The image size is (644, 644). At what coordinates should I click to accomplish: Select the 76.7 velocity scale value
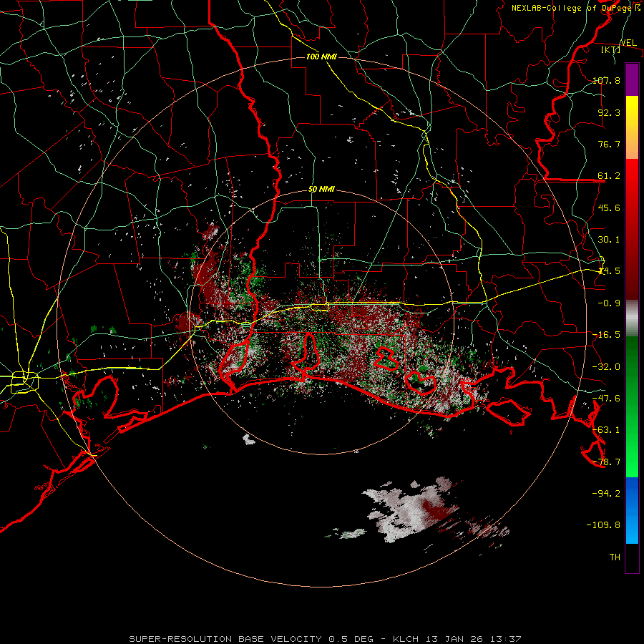609,144
